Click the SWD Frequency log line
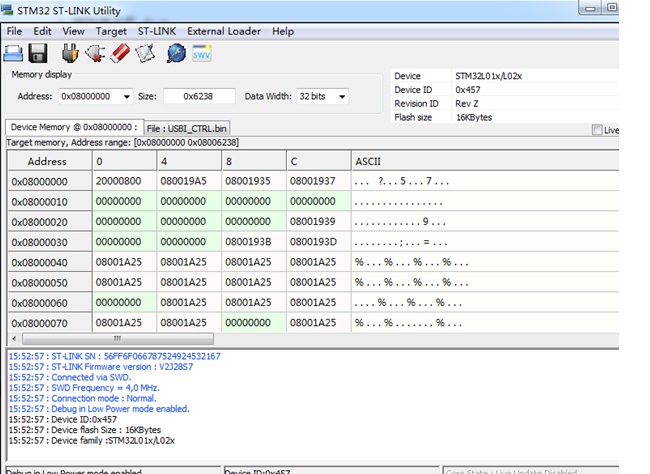Screen dimensions: 650x474 84,388
